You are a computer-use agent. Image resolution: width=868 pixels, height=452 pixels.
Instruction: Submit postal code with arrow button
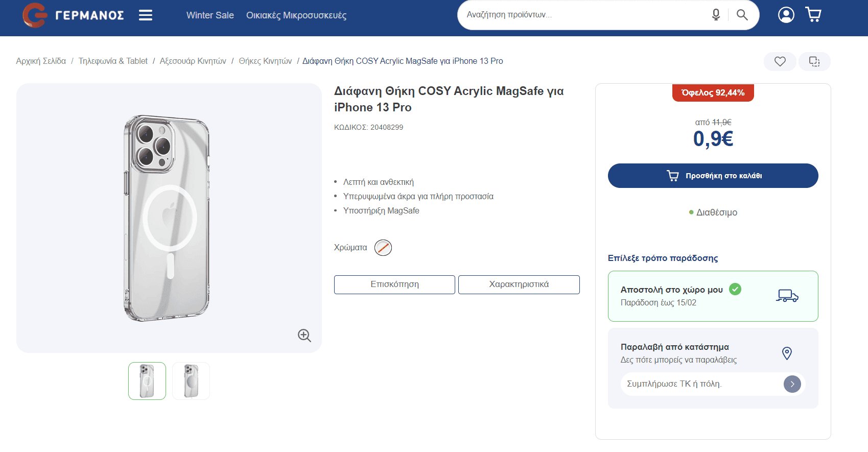792,384
